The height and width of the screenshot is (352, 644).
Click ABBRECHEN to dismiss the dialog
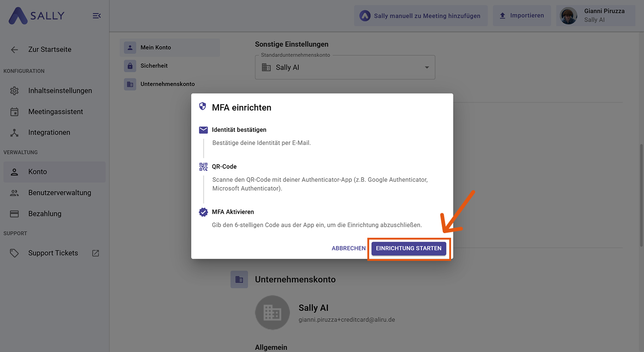(x=348, y=248)
